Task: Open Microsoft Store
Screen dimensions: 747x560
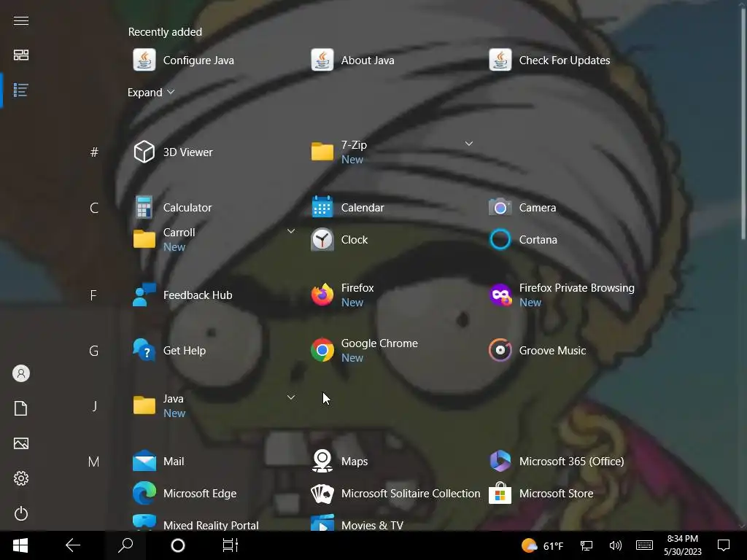Action: tap(541, 494)
